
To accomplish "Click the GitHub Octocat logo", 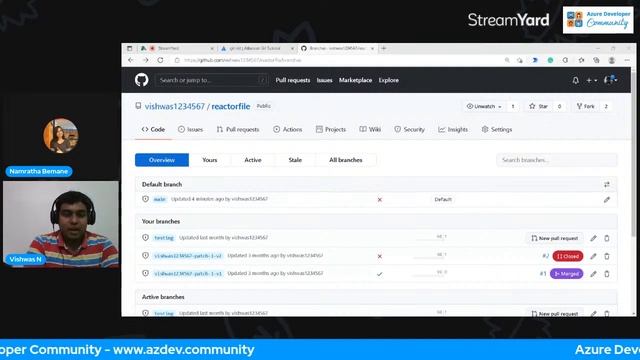I will coord(142,80).
